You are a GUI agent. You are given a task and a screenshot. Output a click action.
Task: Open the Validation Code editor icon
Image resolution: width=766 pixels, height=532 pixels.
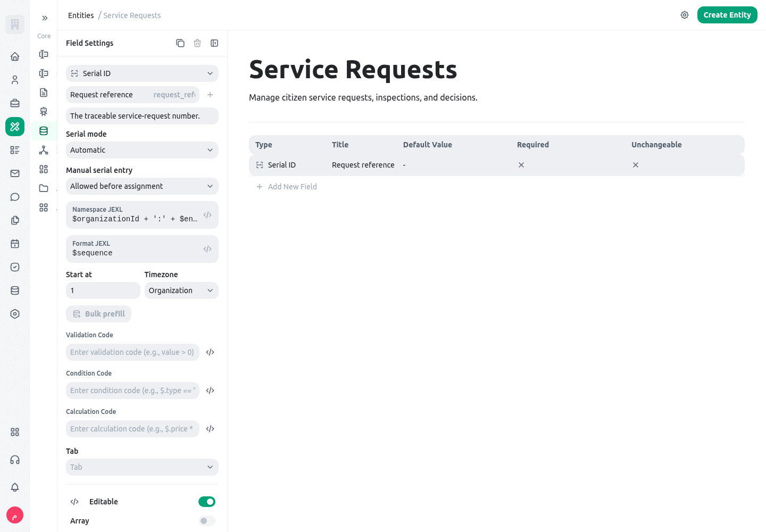coord(210,352)
